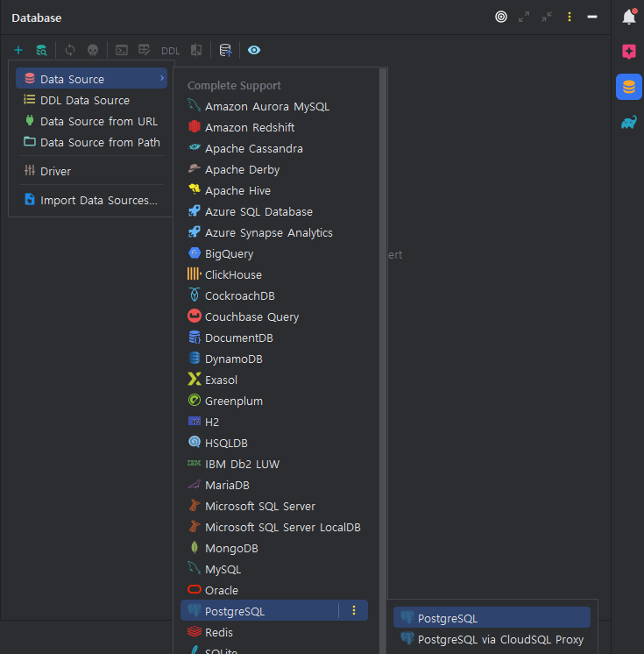The image size is (644, 654).
Task: Open the Gradle elephant sidebar icon
Action: coord(629,122)
